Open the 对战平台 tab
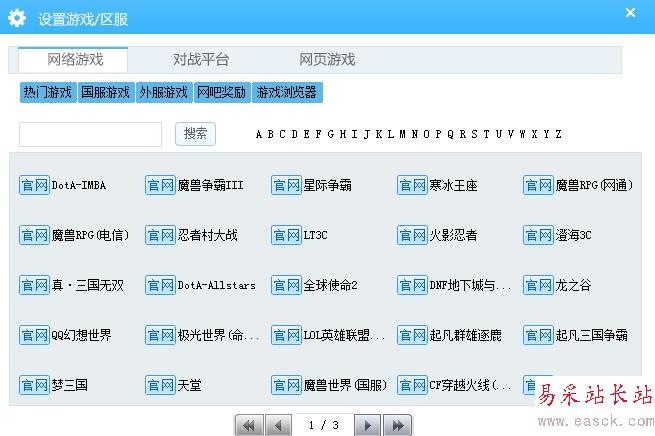The width and height of the screenshot is (655, 436). (201, 60)
